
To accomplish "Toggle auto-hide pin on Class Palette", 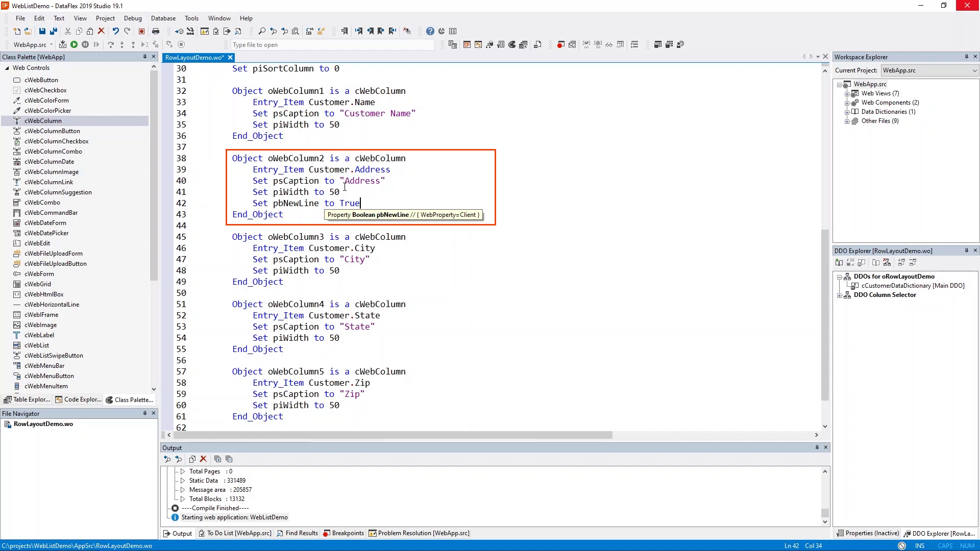I will click(144, 57).
